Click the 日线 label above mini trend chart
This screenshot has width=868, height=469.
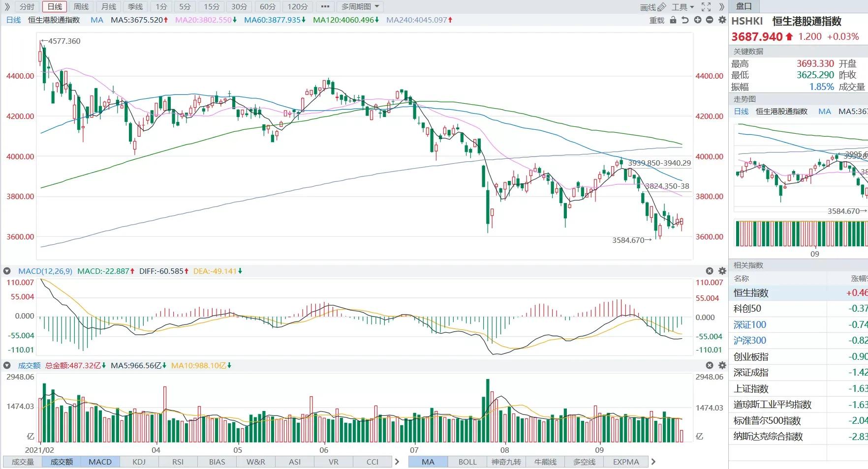click(741, 112)
